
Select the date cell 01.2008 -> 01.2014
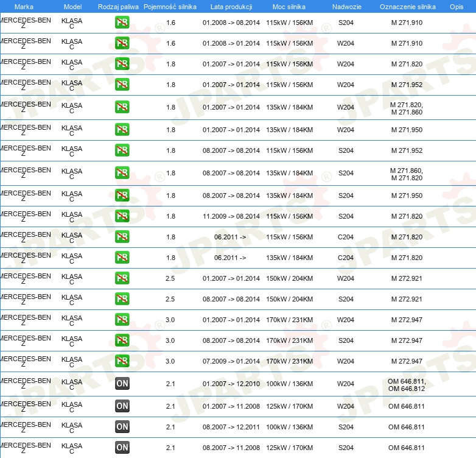231,43
